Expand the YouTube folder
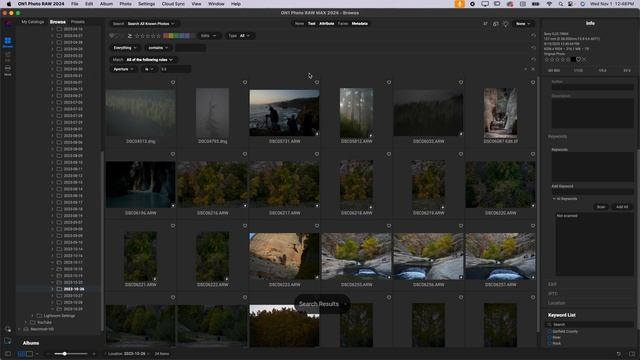The image size is (640, 360). [x=26, y=322]
